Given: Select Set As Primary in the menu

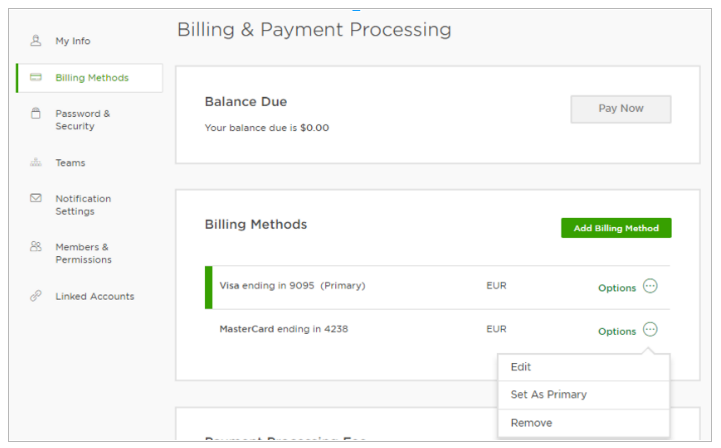Looking at the screenshot, I should pos(548,395).
